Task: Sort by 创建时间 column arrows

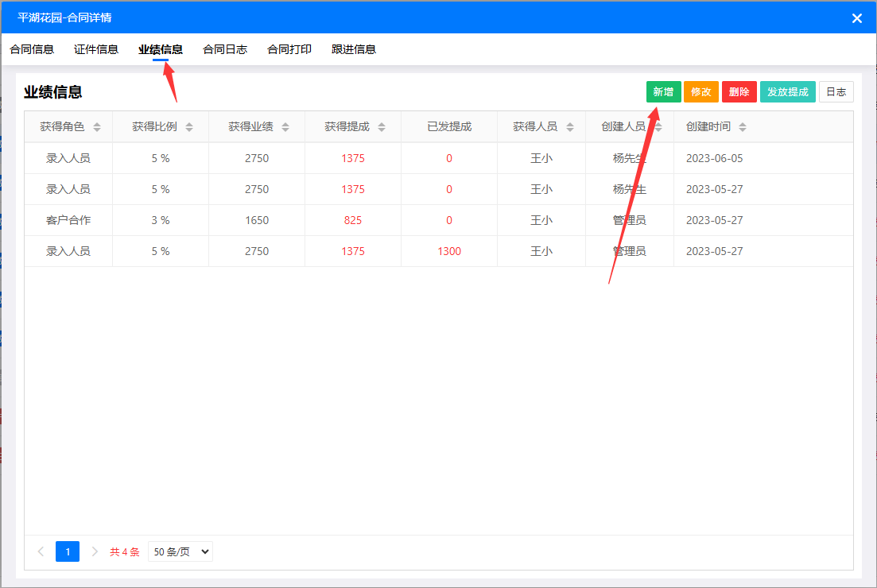Action: [x=743, y=127]
